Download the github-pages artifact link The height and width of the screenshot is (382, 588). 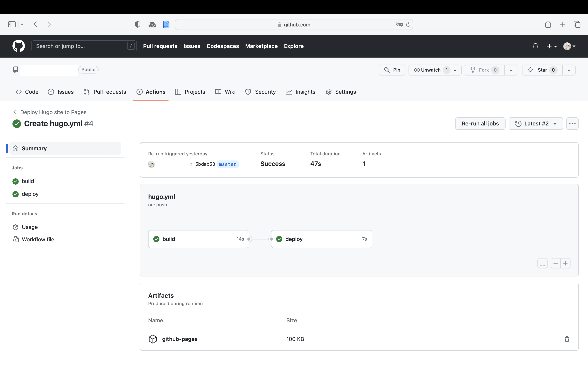coord(180,339)
